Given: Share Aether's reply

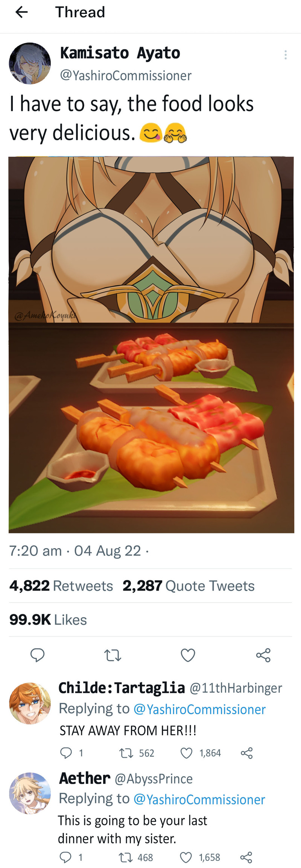Looking at the screenshot, I should (x=246, y=857).
